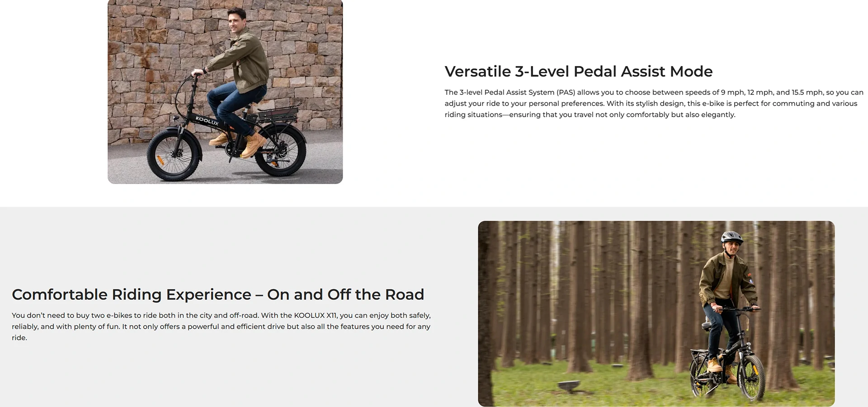Click the "Pedal Assist System" phrase in the paragraph
Viewport: 868px width, 407px height.
pyautogui.click(x=519, y=92)
